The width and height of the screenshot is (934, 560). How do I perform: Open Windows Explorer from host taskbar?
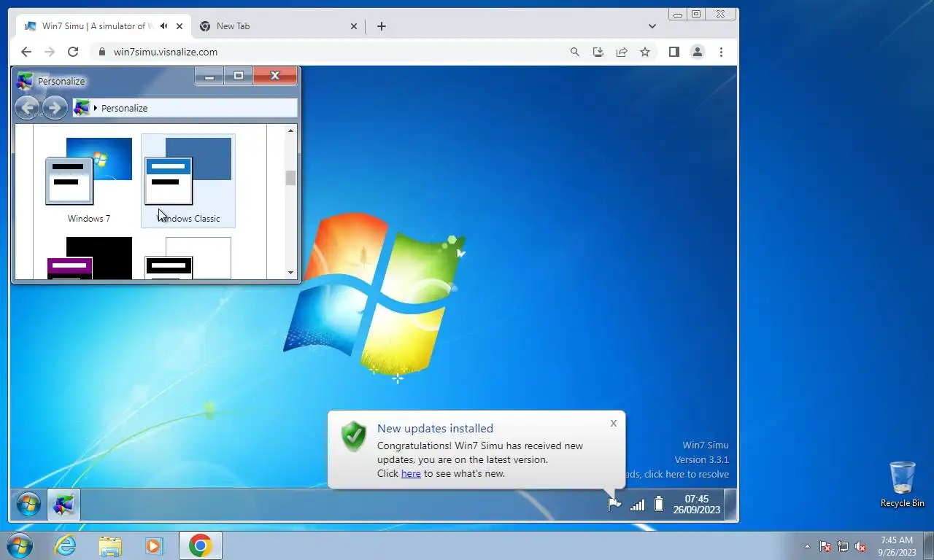pos(110,545)
